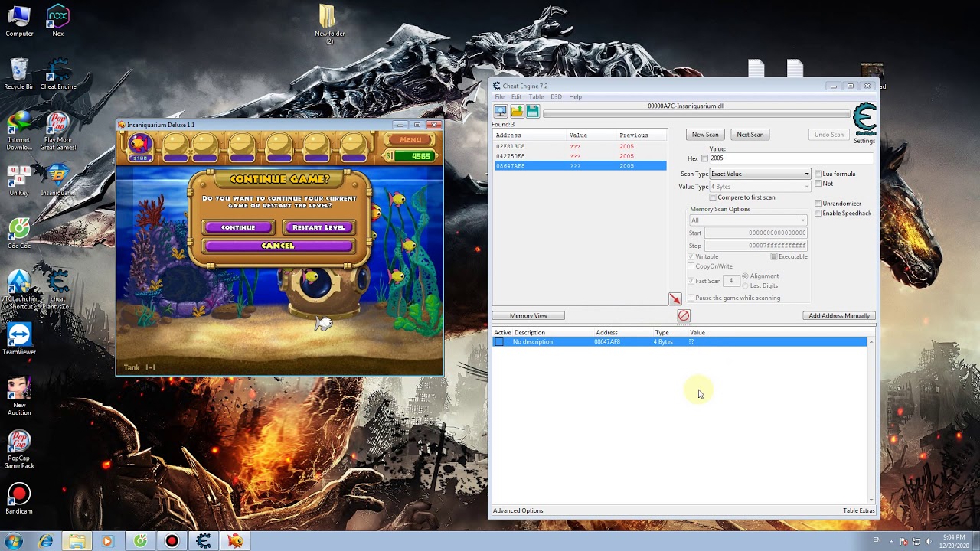980x551 pixels.
Task: Open the process list computer icon
Action: click(x=500, y=112)
